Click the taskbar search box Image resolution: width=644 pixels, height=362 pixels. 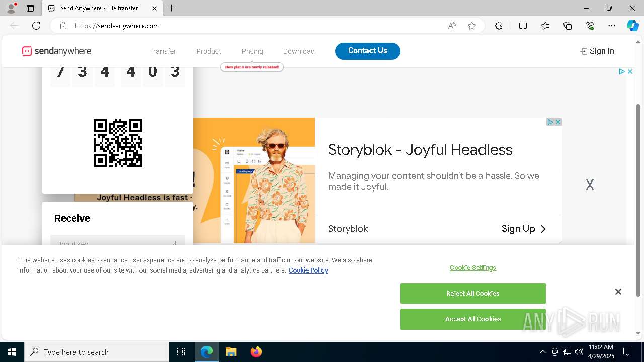[97, 352]
